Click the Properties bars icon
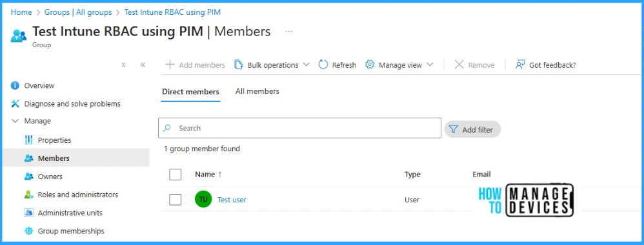Screen dimensions: 644x245 click(x=29, y=140)
